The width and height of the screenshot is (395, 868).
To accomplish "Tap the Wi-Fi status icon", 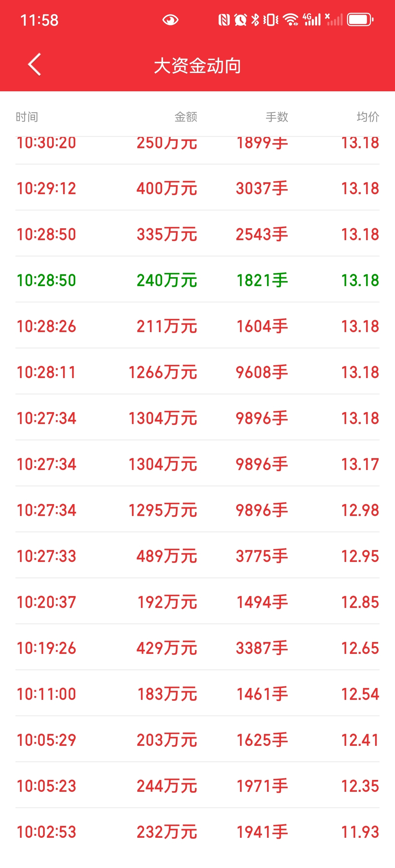I will pyautogui.click(x=290, y=20).
